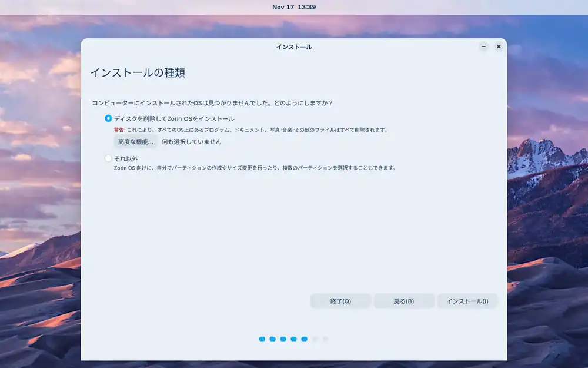Click the fourth blue progress dot

pos(294,339)
